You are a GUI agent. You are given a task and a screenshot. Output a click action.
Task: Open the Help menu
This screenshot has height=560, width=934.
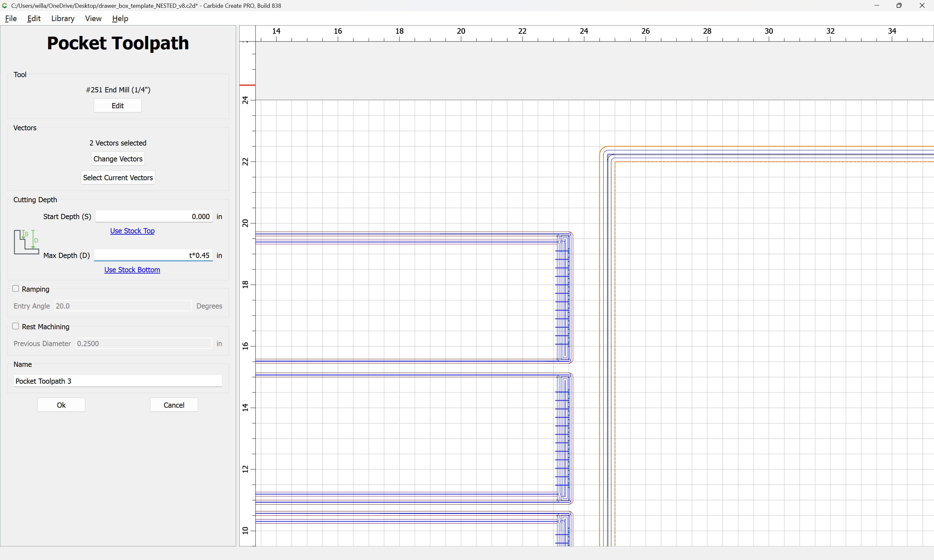tap(120, 18)
